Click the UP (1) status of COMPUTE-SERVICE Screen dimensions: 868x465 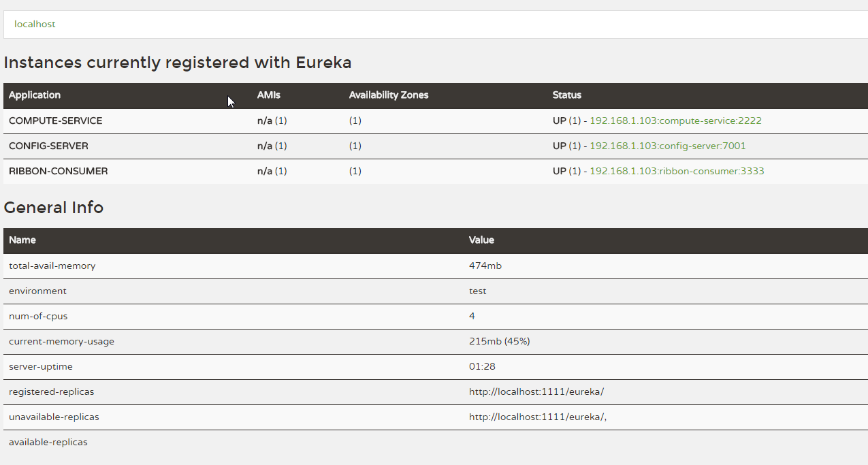pyautogui.click(x=567, y=121)
